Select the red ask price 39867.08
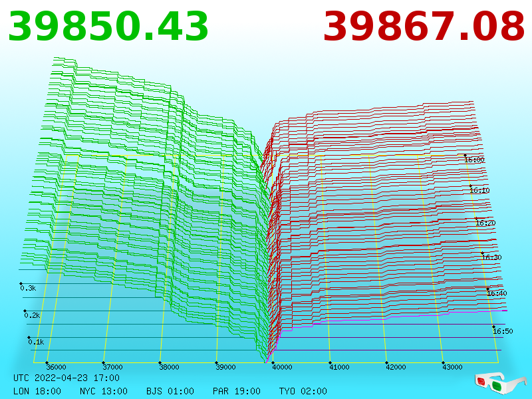 pos(424,27)
